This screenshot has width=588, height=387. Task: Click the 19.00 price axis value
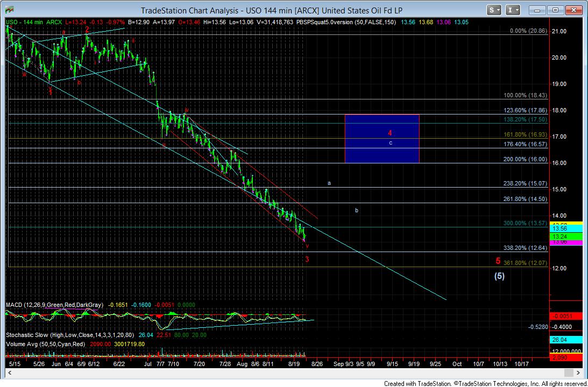558,84
